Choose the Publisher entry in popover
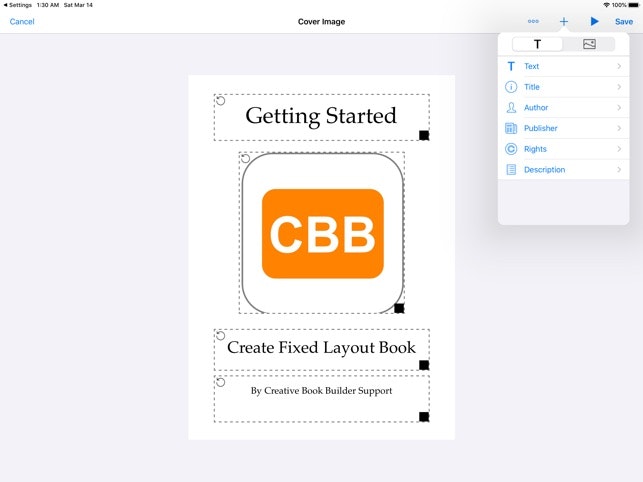This screenshot has height=482, width=643. [563, 128]
